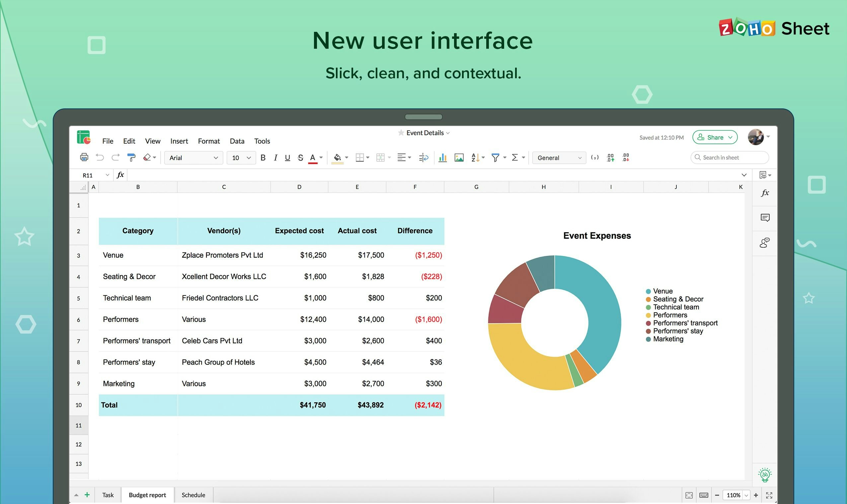Open the General number format dropdown
The height and width of the screenshot is (504, 847).
[559, 158]
